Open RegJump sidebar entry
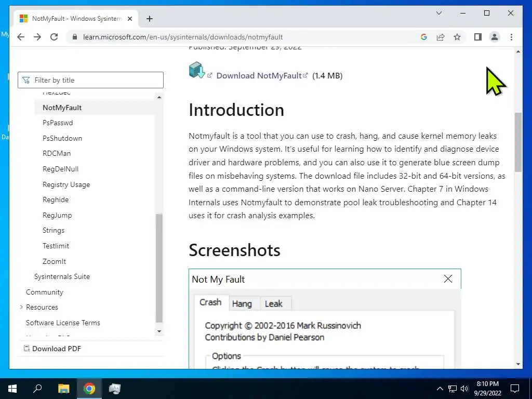 57,215
